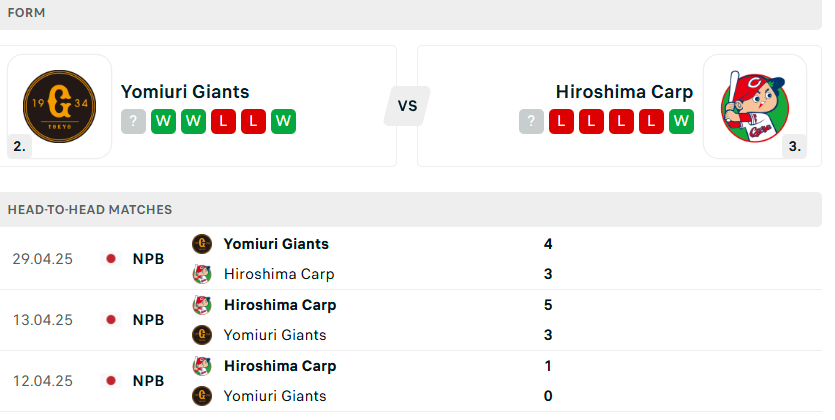The height and width of the screenshot is (420, 835).
Task: Click the Yomiuri Giants large team logo
Action: (60, 106)
